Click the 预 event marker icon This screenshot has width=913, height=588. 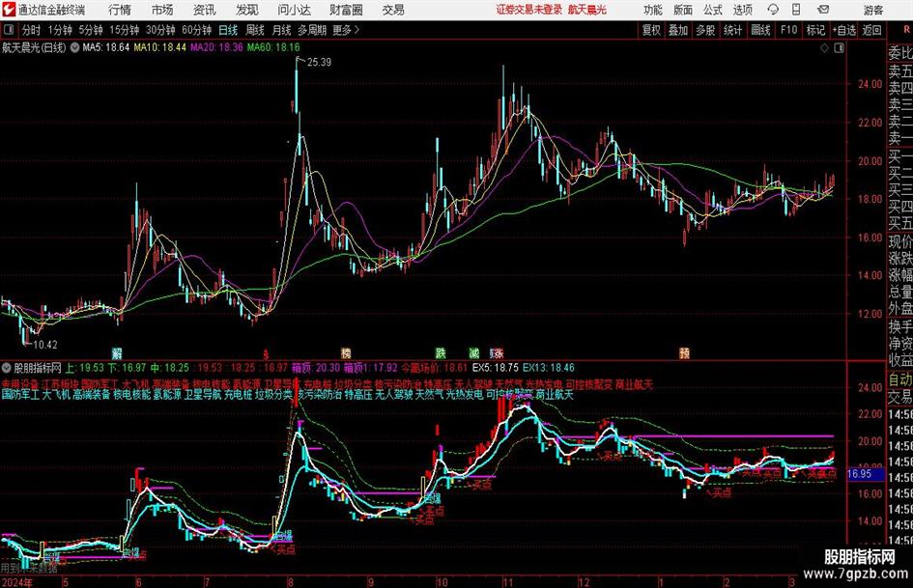click(x=684, y=352)
